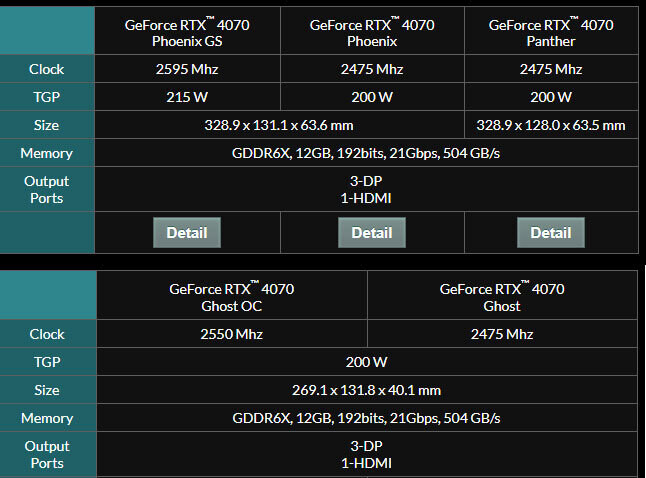Select the 2550 Mhz Ghost OC clock
The height and width of the screenshot is (478, 646).
click(x=231, y=334)
